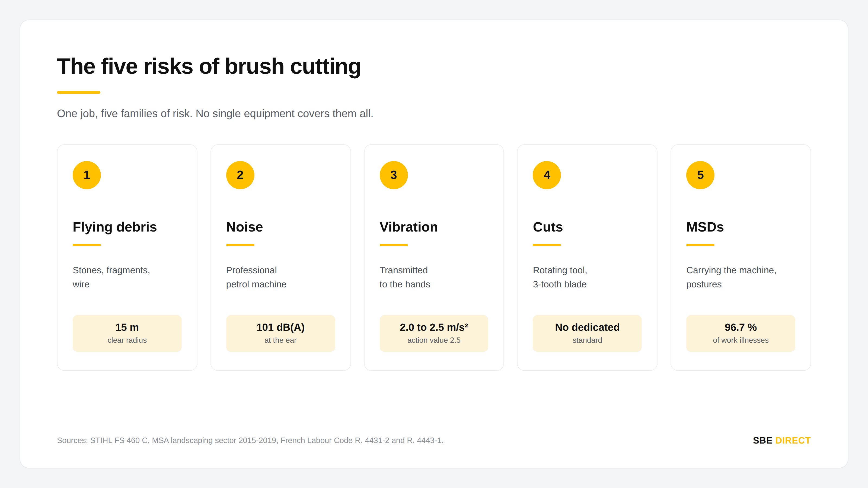Click the yellow number 1 circle
Viewport: 868px width, 488px height.
point(87,175)
